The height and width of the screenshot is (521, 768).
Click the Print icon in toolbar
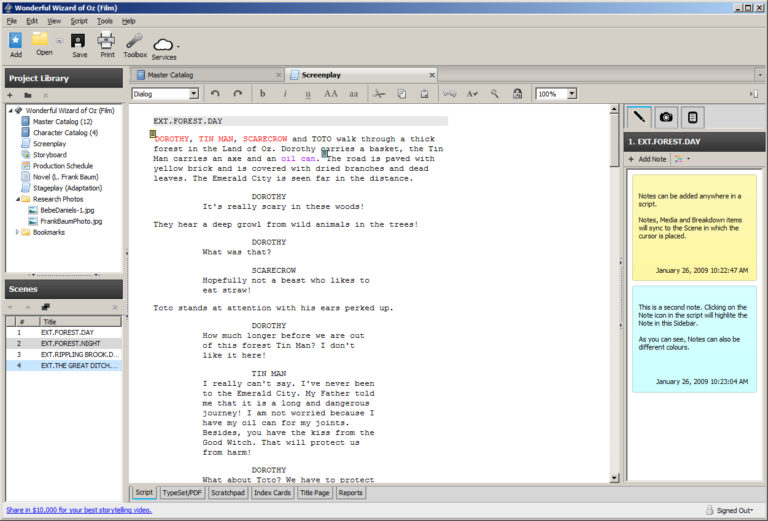point(107,42)
